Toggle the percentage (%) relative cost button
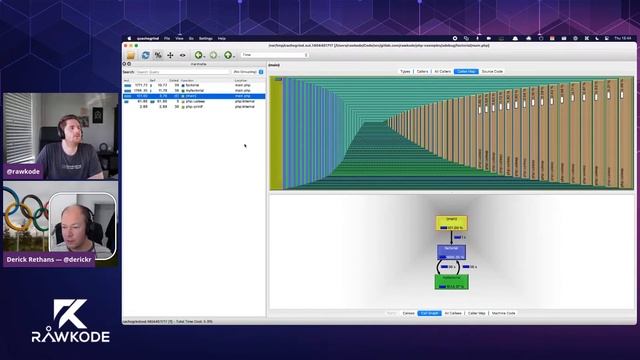640x360 pixels. pos(158,55)
